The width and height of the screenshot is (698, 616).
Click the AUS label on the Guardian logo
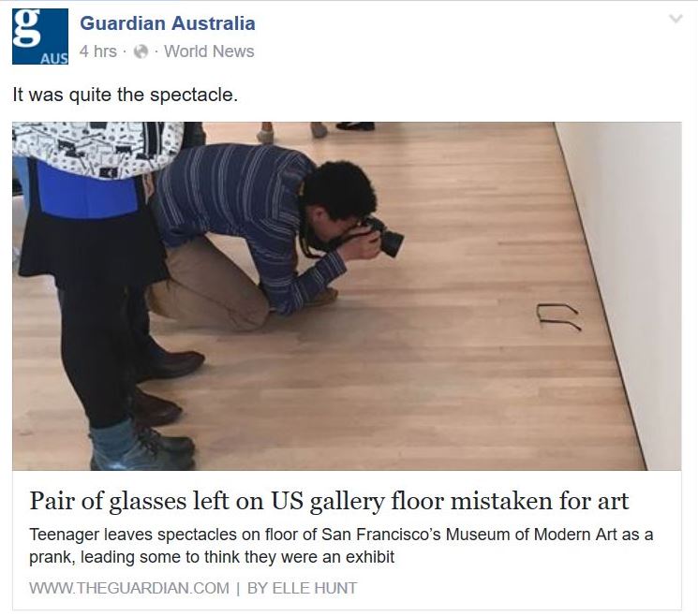53,58
